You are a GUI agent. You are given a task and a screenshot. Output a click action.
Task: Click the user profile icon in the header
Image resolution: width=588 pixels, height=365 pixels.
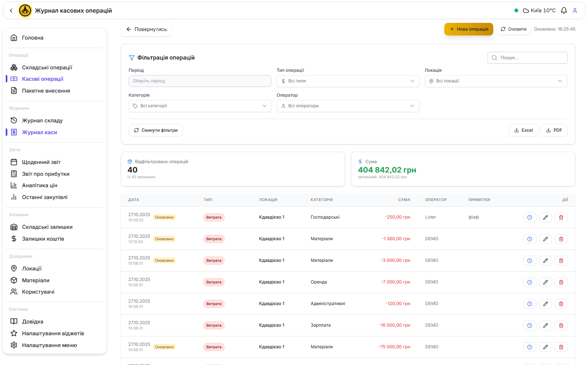point(575,10)
